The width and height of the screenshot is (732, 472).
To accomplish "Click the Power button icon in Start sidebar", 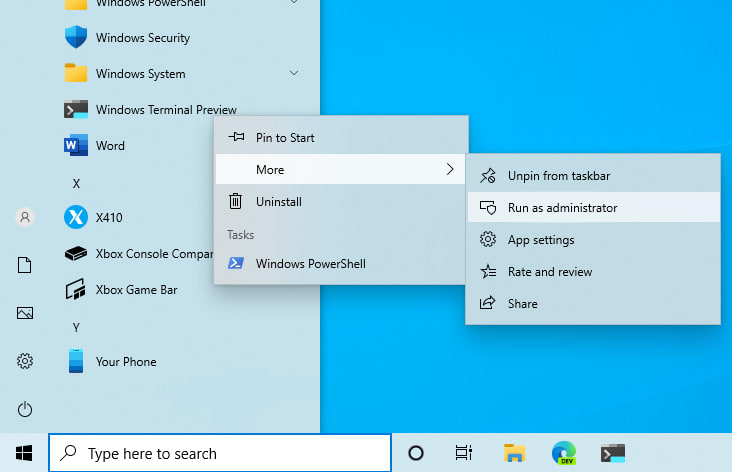I will (25, 409).
